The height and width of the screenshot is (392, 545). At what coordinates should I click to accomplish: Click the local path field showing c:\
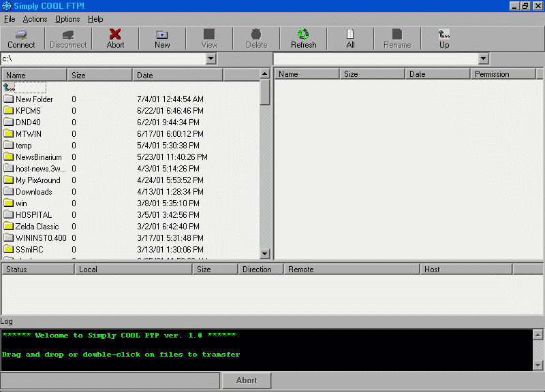click(x=104, y=59)
